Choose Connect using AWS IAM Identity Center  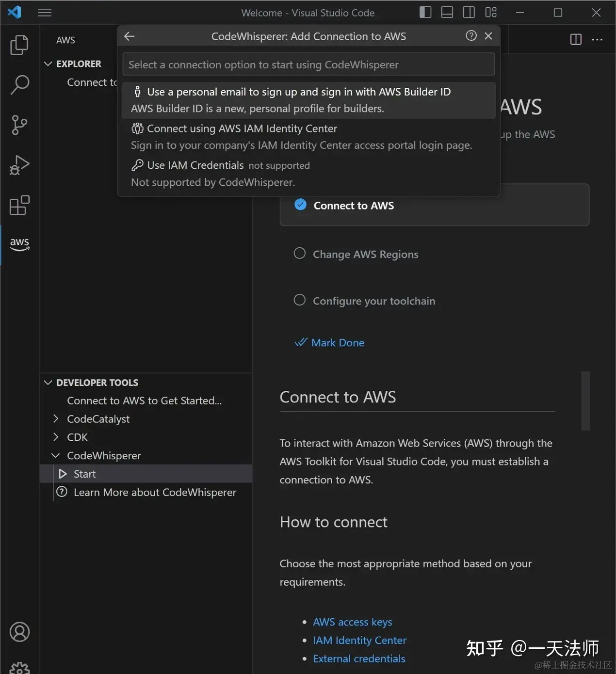(x=308, y=137)
